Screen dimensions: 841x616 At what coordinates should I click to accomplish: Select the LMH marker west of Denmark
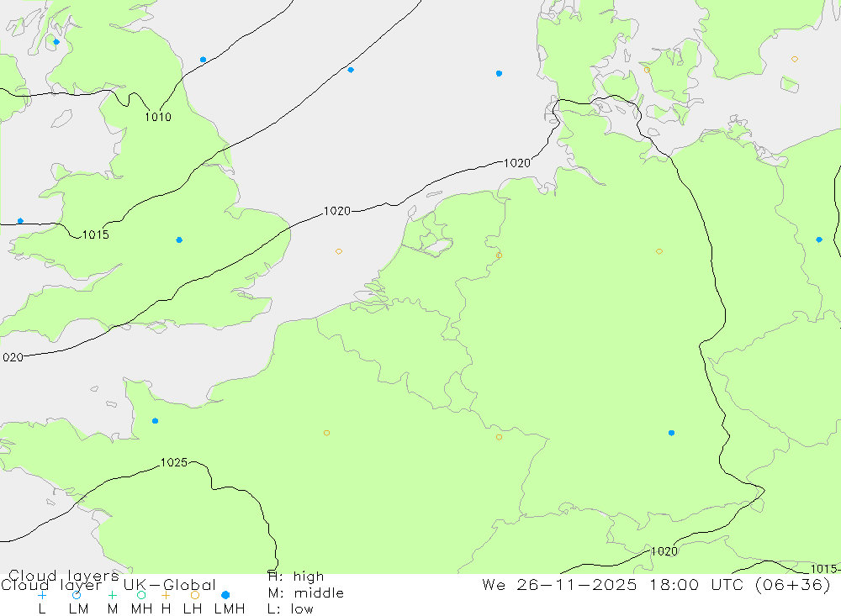[x=499, y=73]
